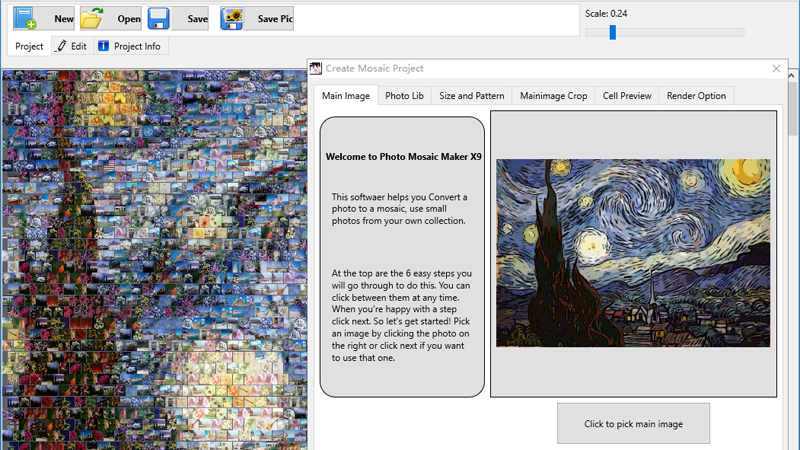
Task: Click the 'Scale: 0.24' label
Action: [606, 14]
